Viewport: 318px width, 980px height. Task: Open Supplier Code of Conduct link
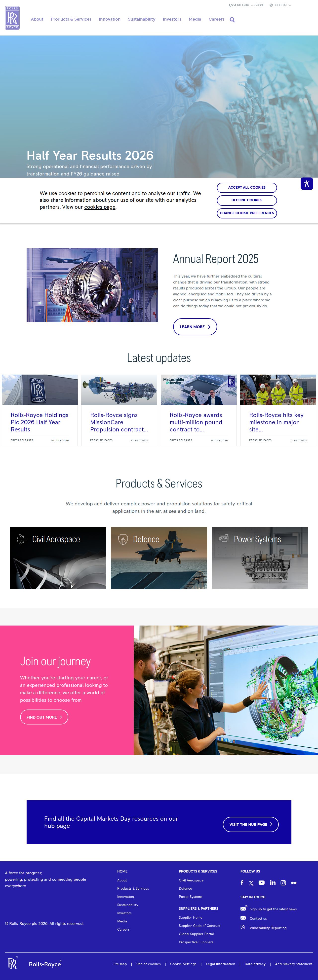(x=199, y=926)
